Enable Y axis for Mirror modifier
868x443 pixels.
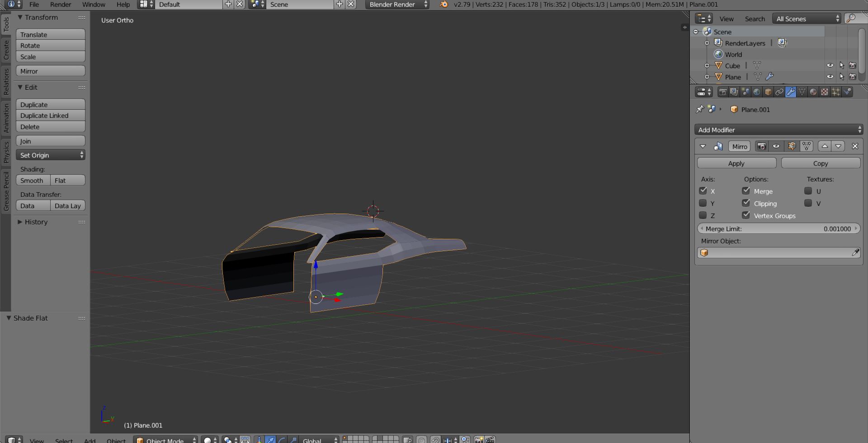(703, 203)
